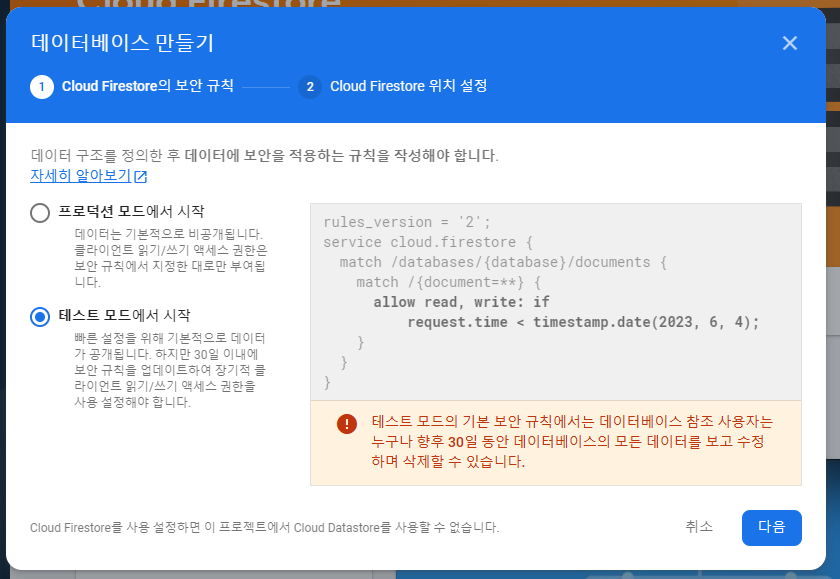Click the rules_version = '2'; code line
Viewport: 840px width, 579px height.
407,222
